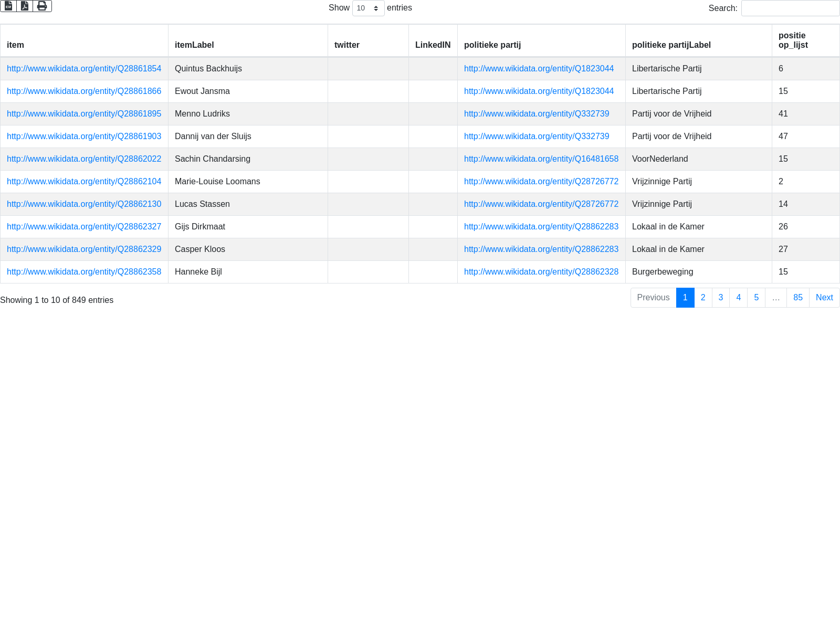Click 'Showing 1 to 10 of 849 entries' text
Viewport: 840px width, 630px height.
click(x=57, y=300)
